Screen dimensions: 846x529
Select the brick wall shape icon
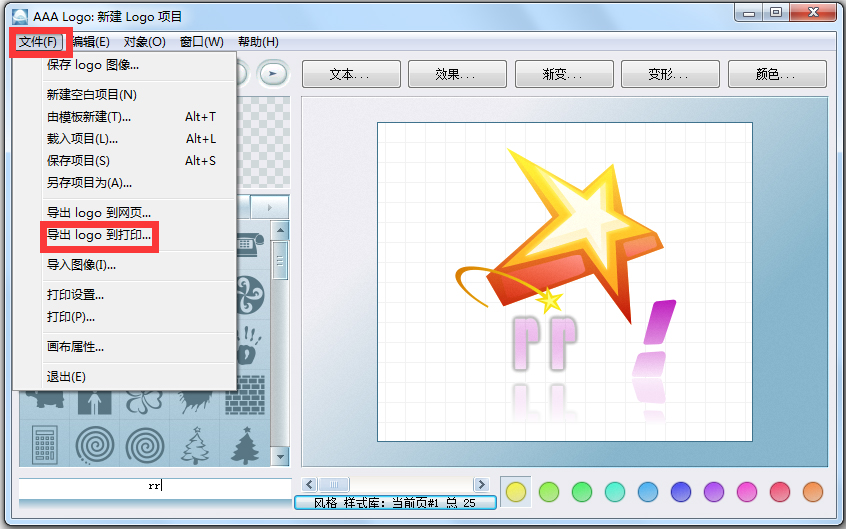point(246,395)
